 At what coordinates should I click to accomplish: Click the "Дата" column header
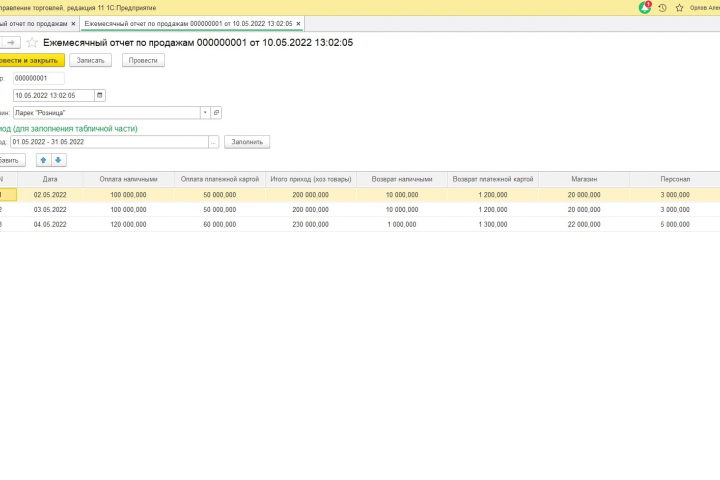pyautogui.click(x=50, y=179)
